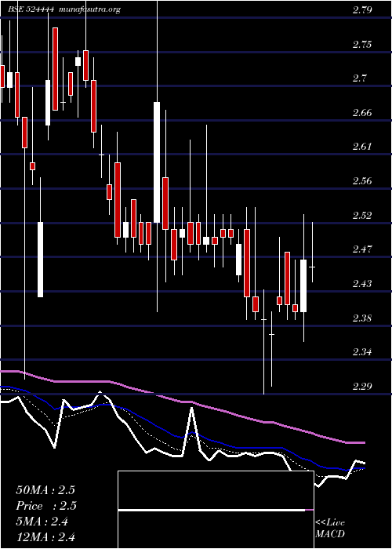Click the tallest white candlestick body
Viewport: 392px width, 549px height.
click(x=157, y=162)
